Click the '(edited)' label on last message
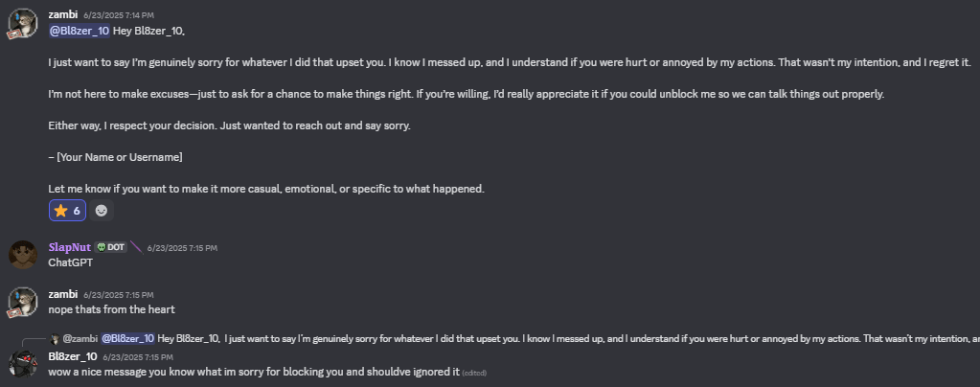Screen dimensions: 980x387 [475, 372]
